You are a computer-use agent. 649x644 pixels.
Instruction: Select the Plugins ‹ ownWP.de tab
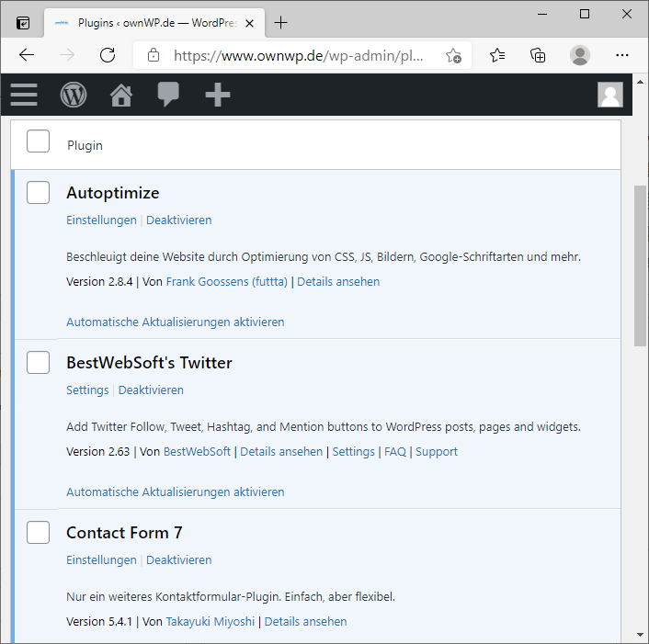pyautogui.click(x=154, y=23)
